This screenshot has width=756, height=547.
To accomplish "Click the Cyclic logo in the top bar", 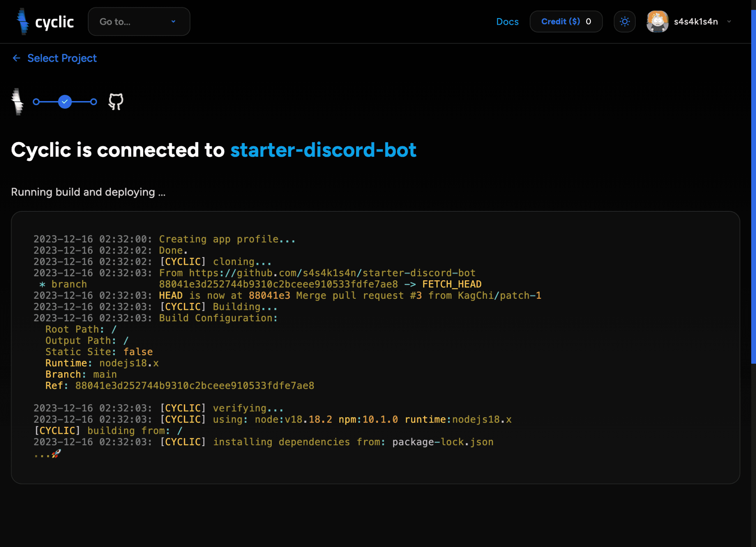I will click(45, 21).
